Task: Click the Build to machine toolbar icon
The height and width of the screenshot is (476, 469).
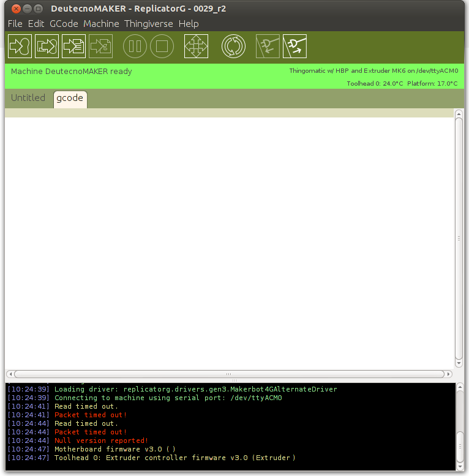Action: point(20,46)
